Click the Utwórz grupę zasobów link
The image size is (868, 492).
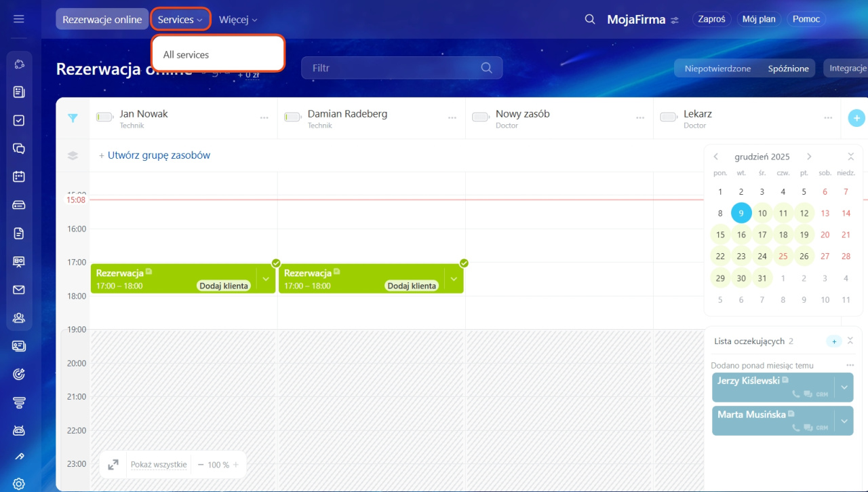click(155, 155)
